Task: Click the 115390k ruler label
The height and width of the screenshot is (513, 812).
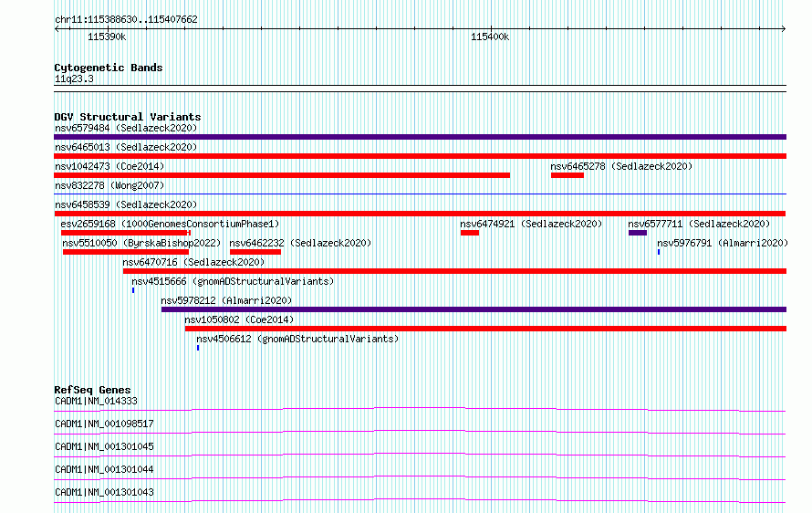Action: point(107,37)
